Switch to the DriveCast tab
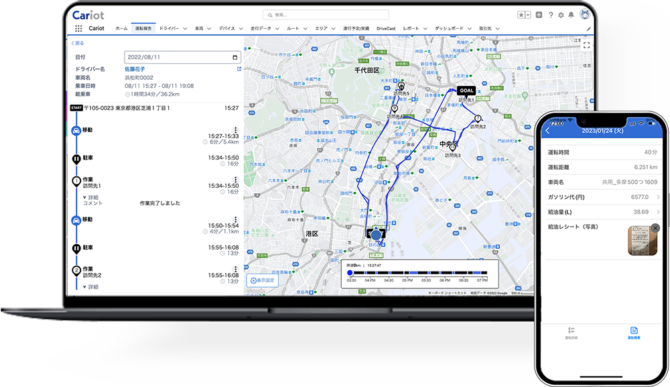Screen dimensions: 670x387 (386, 29)
